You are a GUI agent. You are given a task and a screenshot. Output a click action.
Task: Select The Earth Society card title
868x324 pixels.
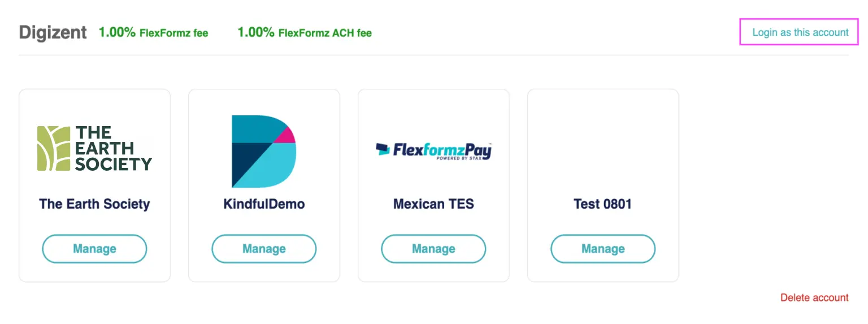click(94, 204)
